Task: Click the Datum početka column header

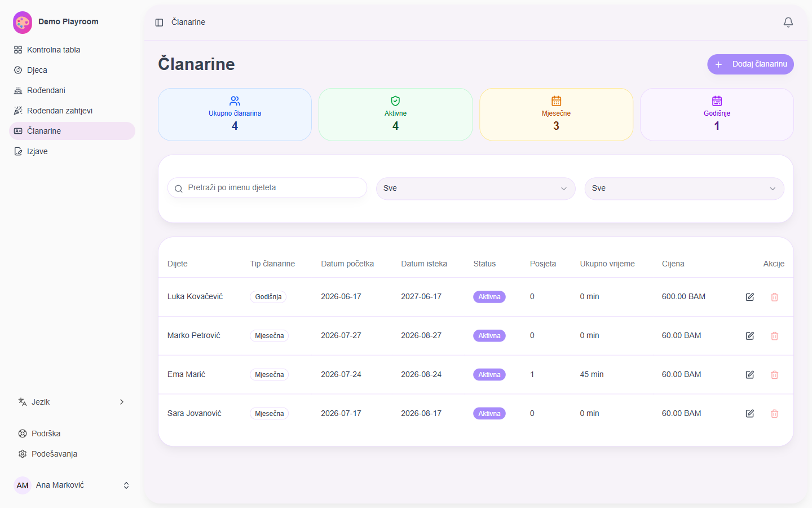Action: coord(347,264)
